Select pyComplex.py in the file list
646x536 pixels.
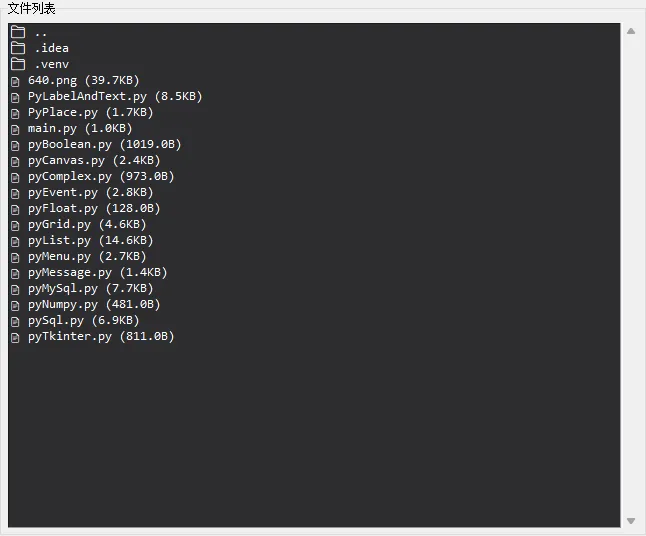coord(100,176)
